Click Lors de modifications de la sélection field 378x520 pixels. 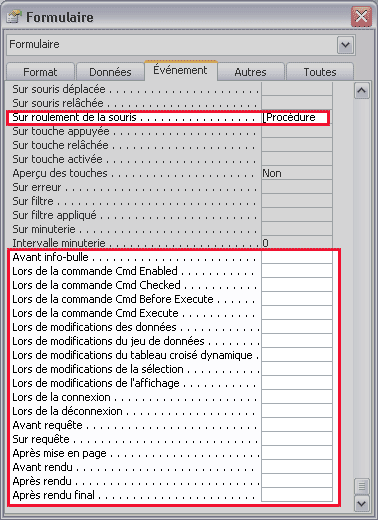297,369
